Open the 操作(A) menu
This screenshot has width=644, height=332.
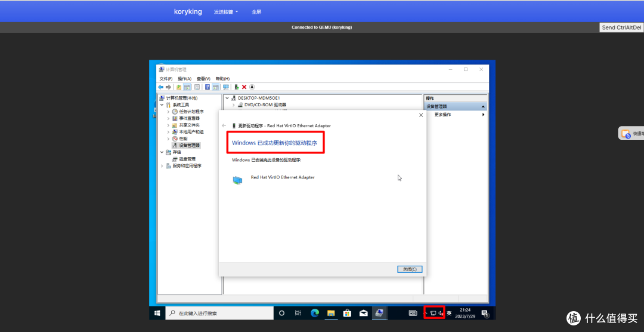(184, 79)
